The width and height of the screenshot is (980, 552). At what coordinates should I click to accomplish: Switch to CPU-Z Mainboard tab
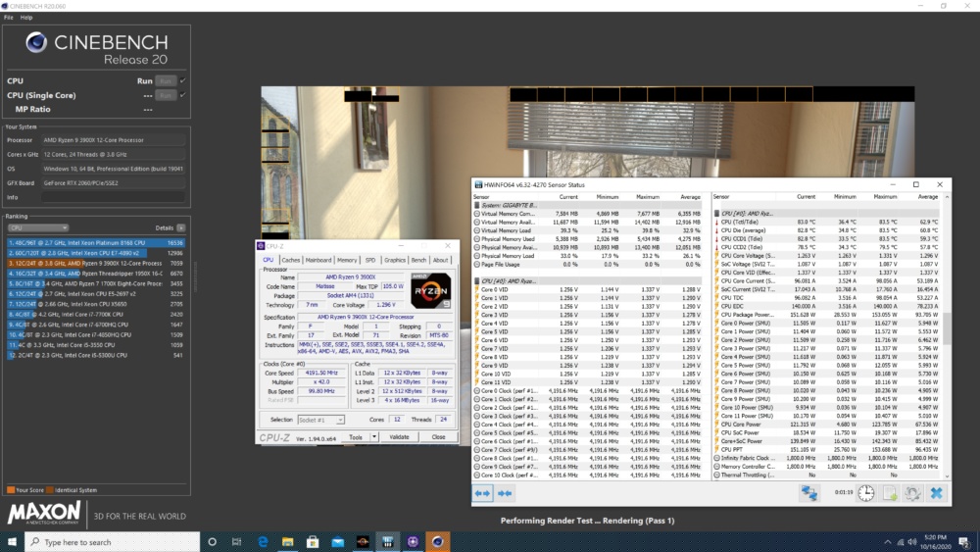coord(318,260)
